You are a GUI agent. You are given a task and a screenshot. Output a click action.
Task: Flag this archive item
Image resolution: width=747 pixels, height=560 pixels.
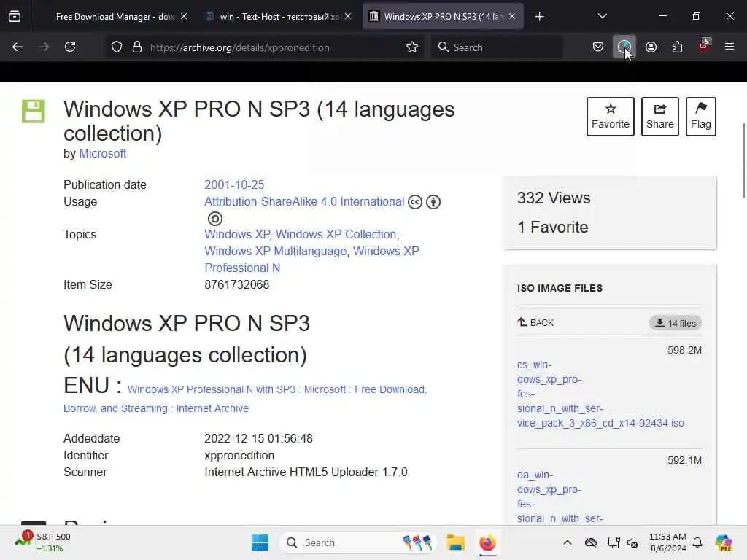701,117
